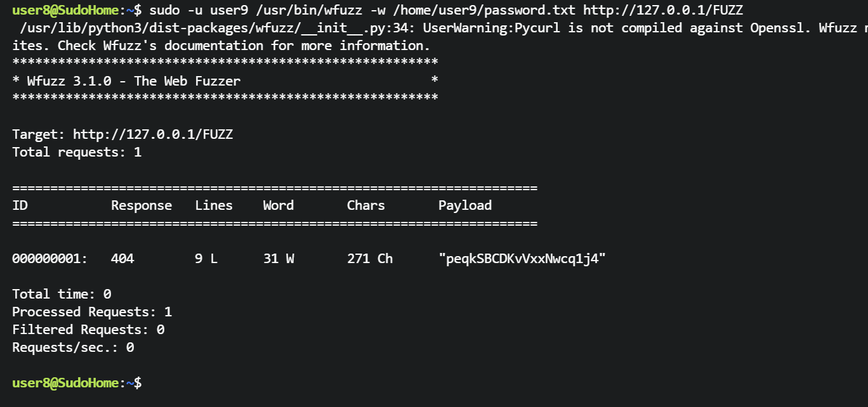Click the Word column header
This screenshot has height=407, width=868.
coord(279,205)
